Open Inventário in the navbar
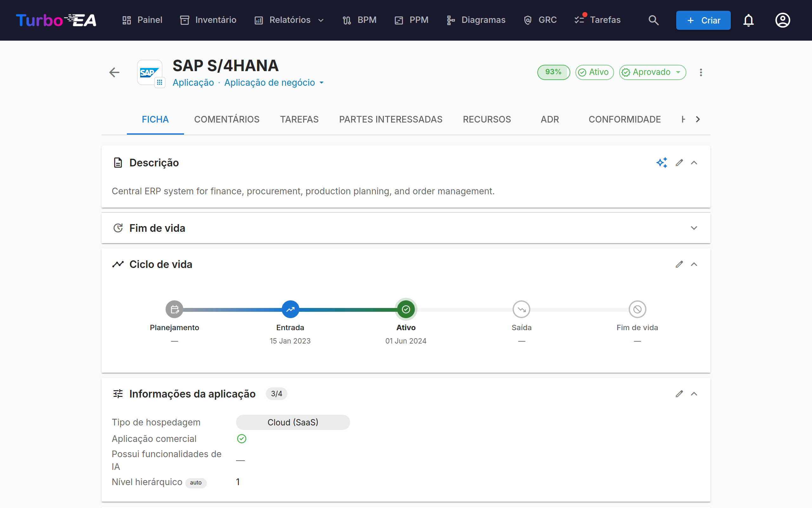The width and height of the screenshot is (812, 508). tap(208, 20)
